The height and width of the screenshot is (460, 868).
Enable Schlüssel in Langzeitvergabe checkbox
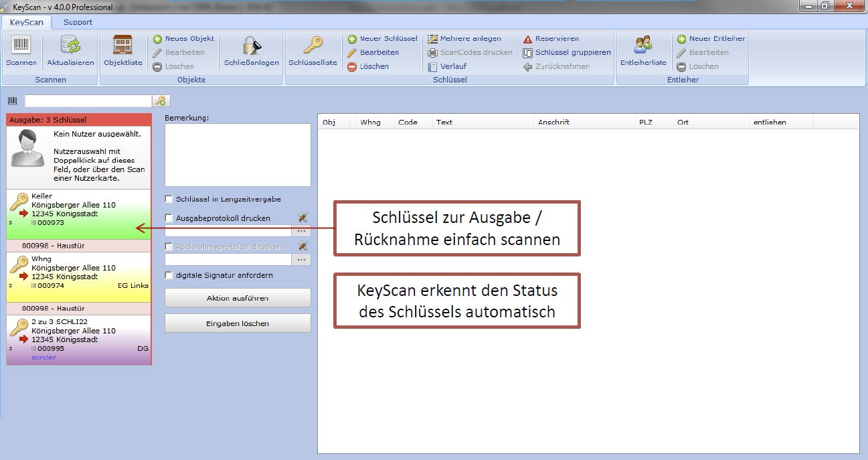pos(169,199)
